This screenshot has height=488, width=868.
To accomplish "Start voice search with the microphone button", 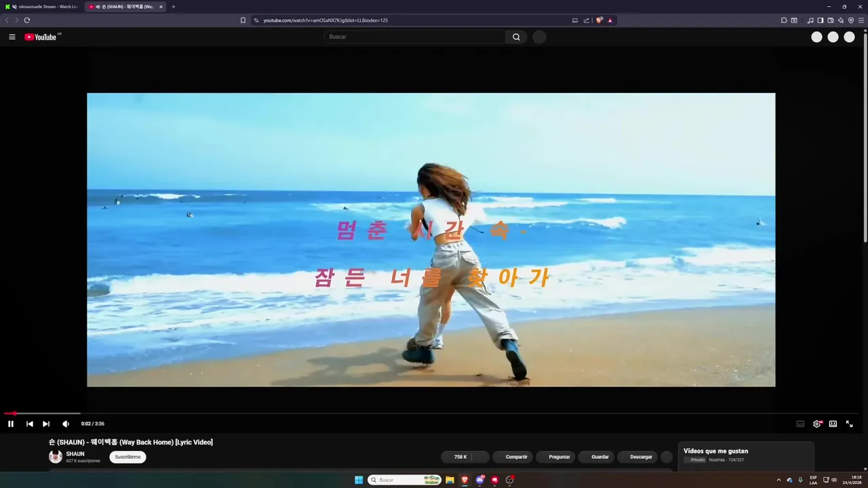I will (x=539, y=37).
